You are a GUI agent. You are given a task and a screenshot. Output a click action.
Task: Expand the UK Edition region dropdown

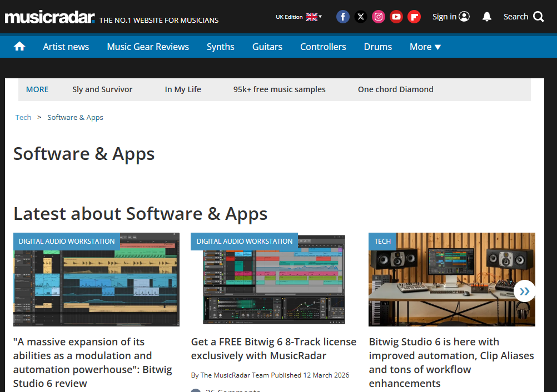point(299,17)
